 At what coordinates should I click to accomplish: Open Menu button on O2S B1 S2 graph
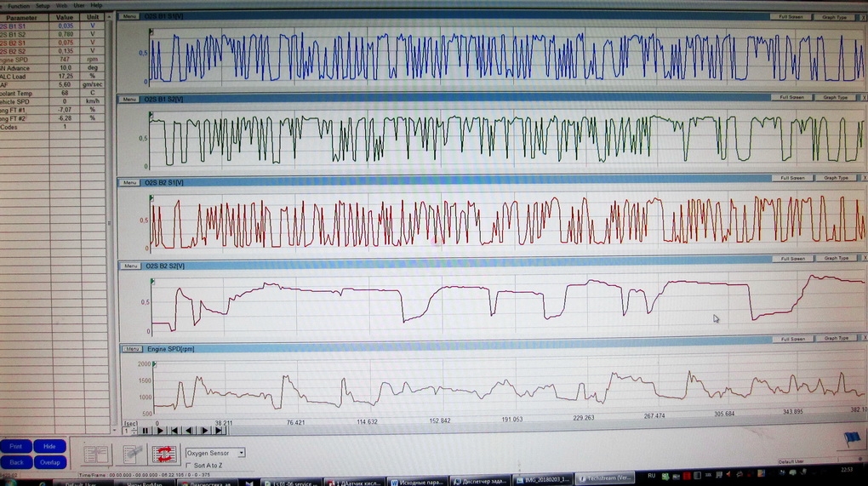pos(129,100)
